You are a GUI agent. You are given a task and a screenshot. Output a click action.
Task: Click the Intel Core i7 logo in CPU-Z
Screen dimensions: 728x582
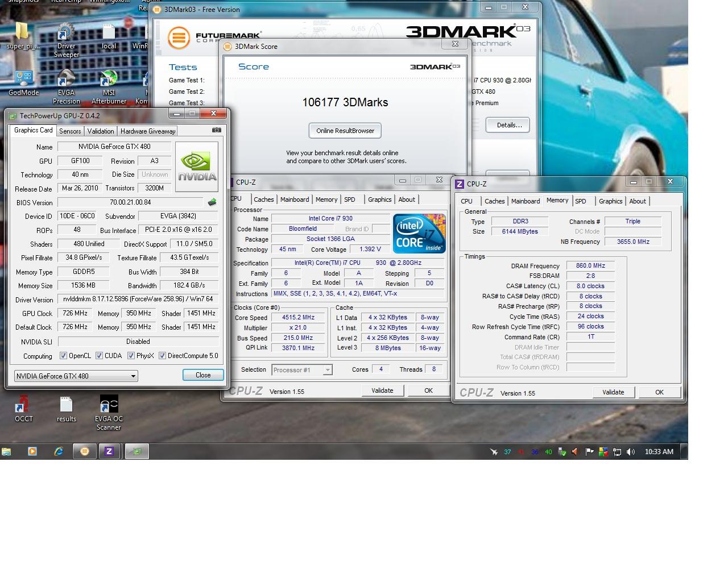(x=419, y=234)
